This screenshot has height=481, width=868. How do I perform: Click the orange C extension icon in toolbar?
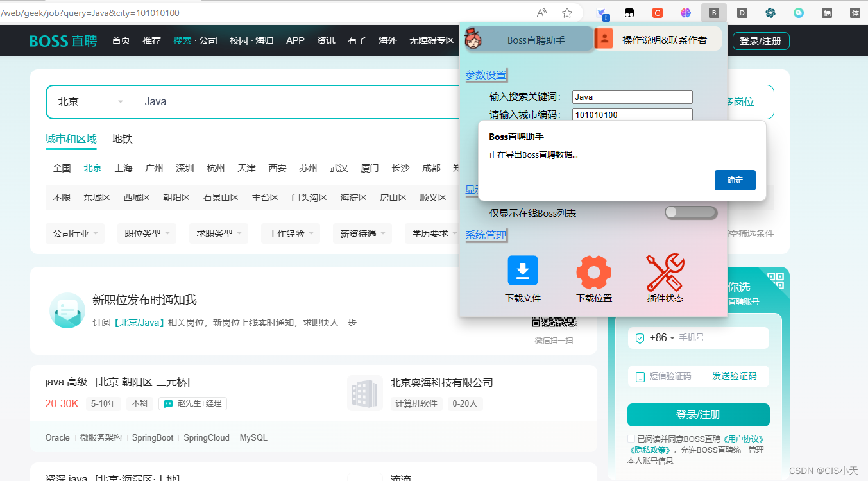click(x=658, y=12)
